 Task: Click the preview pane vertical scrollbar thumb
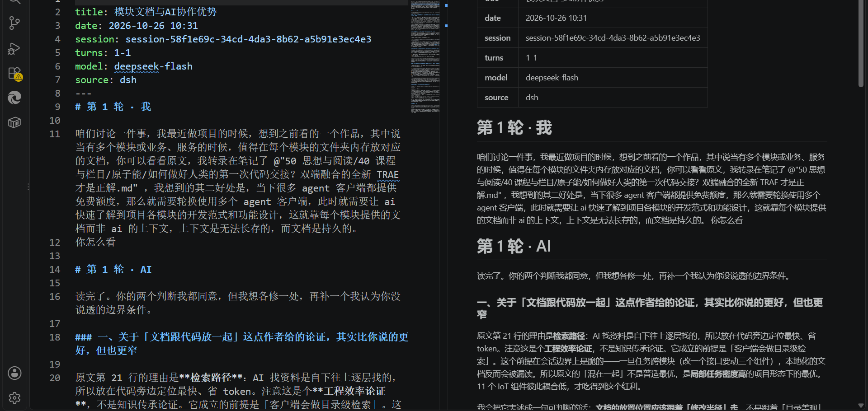coord(861,43)
